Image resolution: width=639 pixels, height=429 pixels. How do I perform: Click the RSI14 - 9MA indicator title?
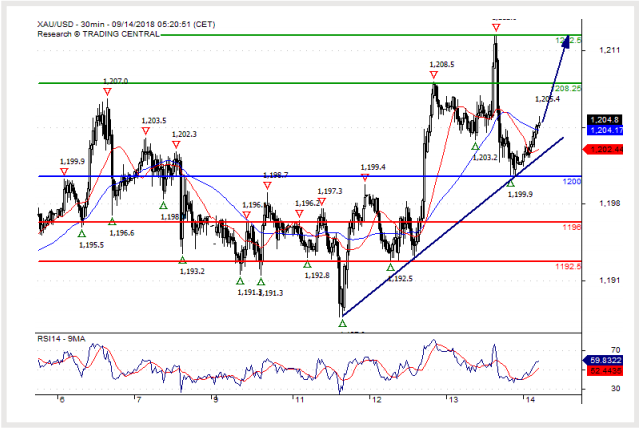click(61, 339)
